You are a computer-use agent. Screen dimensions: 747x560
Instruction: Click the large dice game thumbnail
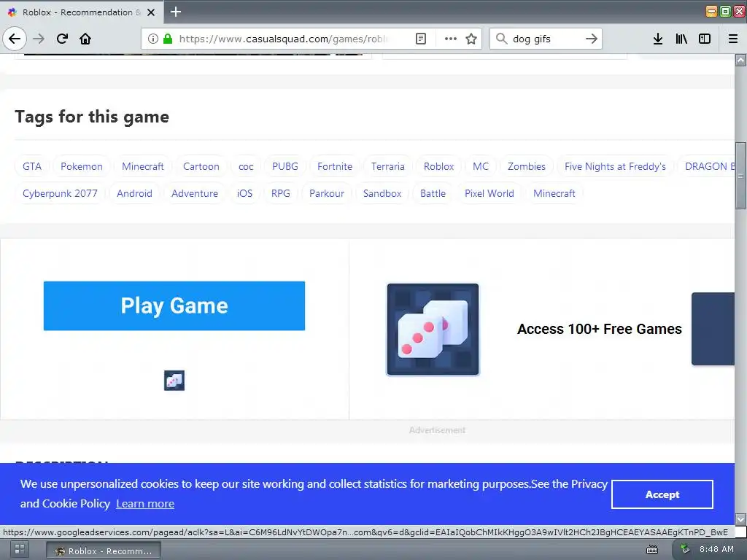pyautogui.click(x=433, y=329)
